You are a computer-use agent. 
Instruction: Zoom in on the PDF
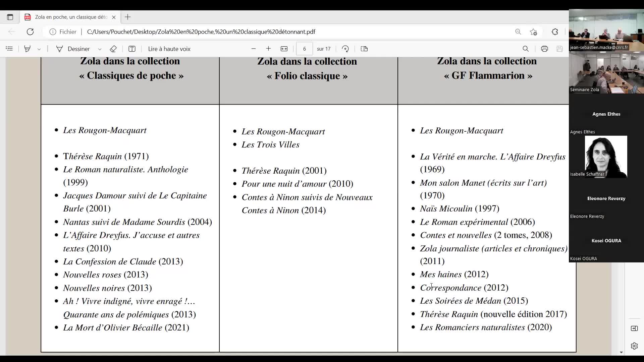click(x=268, y=49)
